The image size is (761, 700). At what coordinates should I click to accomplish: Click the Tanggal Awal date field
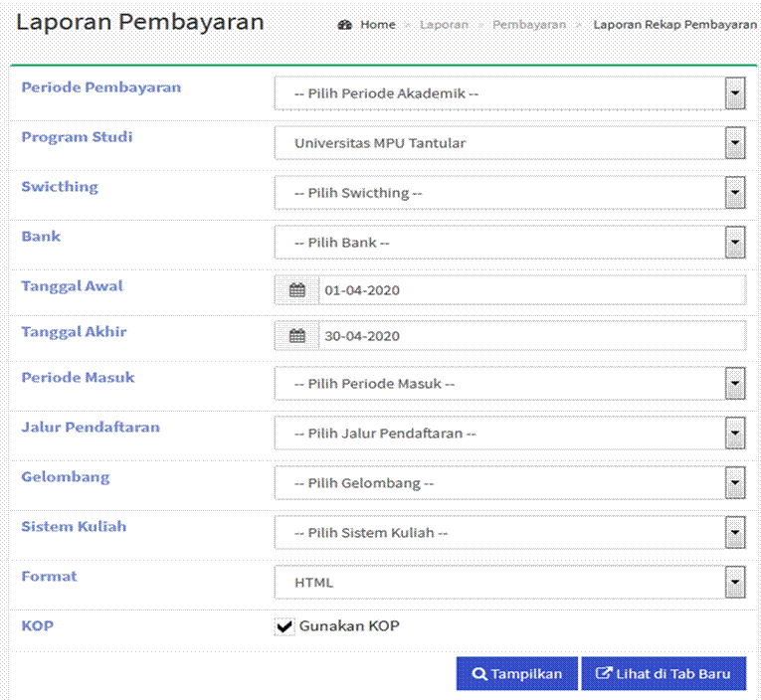tap(531, 290)
